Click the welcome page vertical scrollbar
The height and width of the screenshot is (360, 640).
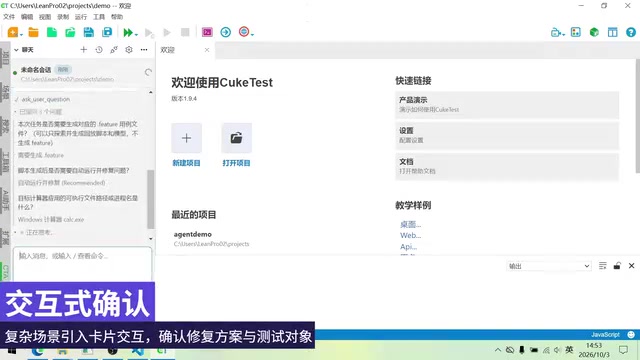[638, 116]
